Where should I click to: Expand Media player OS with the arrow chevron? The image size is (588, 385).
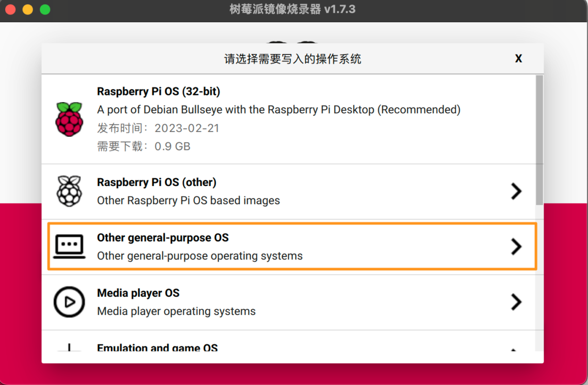point(516,302)
